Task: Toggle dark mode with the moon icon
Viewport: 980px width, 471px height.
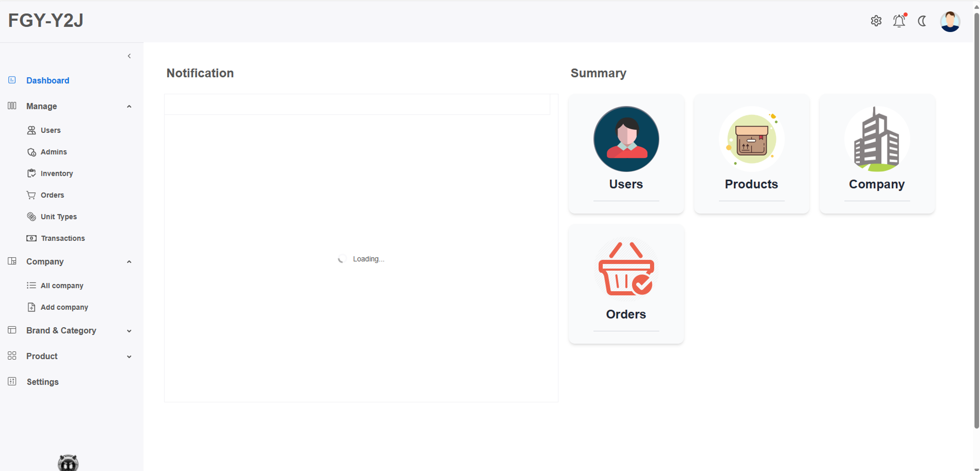Action: click(922, 21)
